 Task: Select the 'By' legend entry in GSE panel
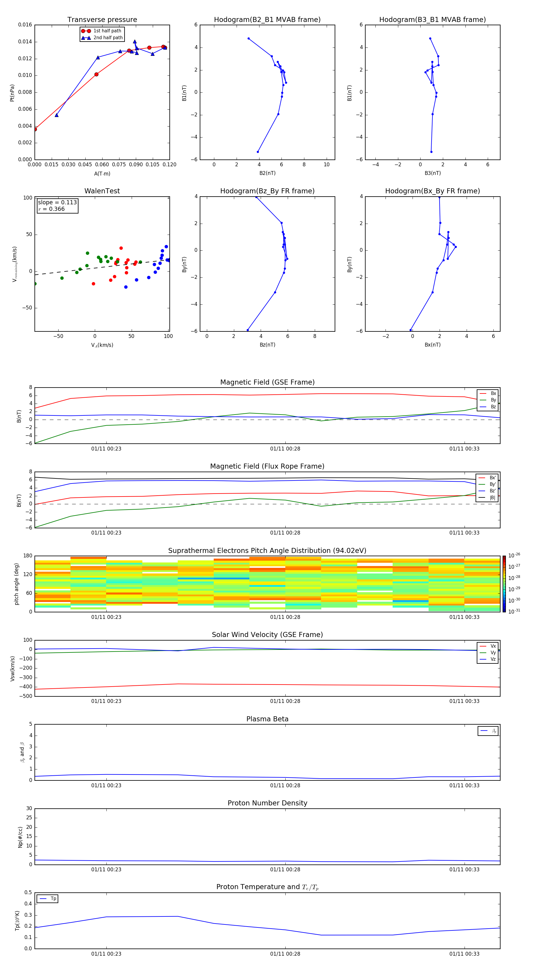click(488, 400)
